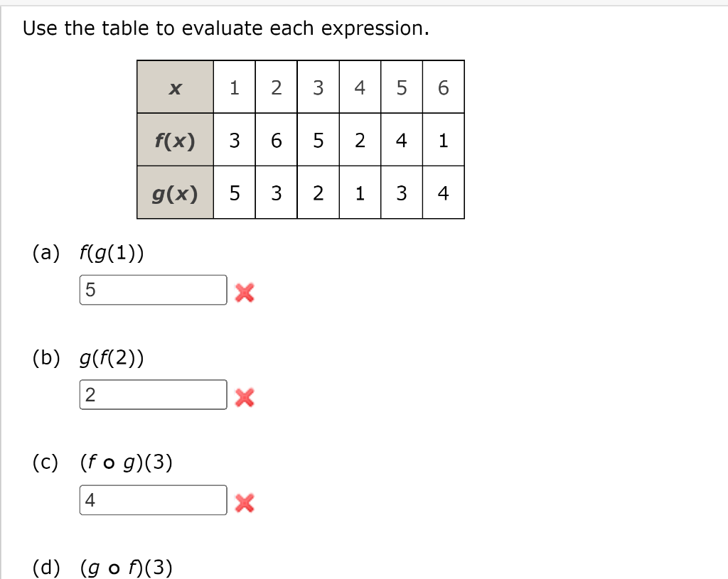Select the cell showing 6 in the f(x) row

pos(276,140)
